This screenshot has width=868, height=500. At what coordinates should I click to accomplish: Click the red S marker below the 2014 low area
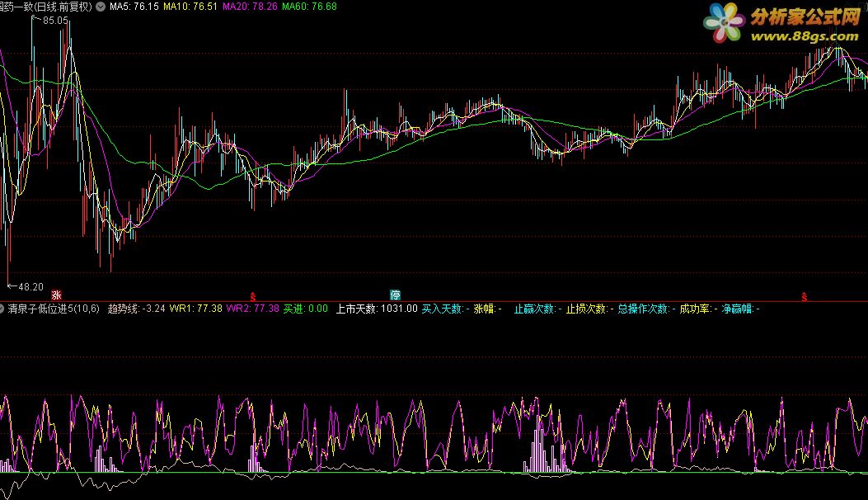tap(253, 297)
